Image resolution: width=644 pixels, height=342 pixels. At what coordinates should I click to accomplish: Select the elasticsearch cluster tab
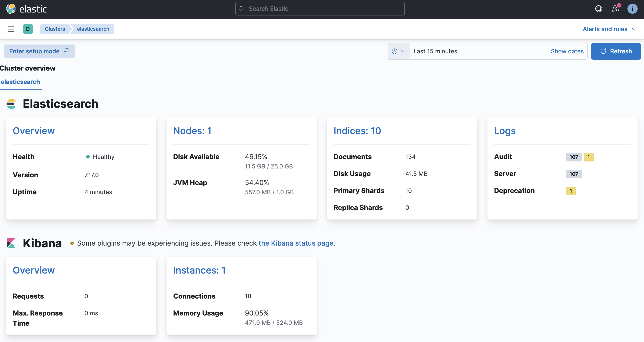[20, 82]
